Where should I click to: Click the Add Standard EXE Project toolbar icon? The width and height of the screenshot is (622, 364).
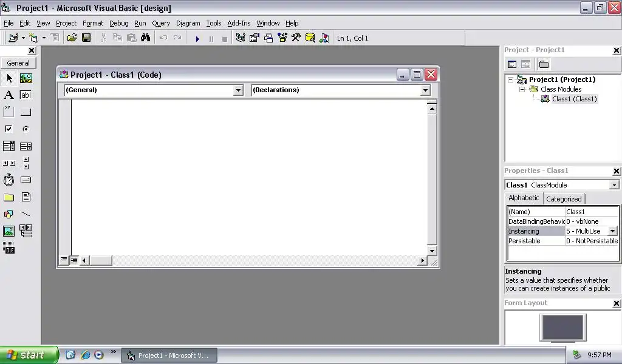coord(13,38)
